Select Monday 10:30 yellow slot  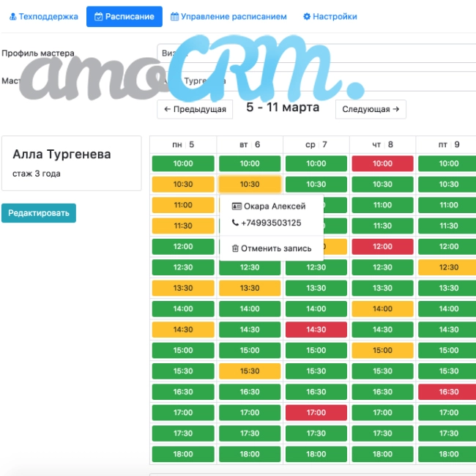click(183, 185)
